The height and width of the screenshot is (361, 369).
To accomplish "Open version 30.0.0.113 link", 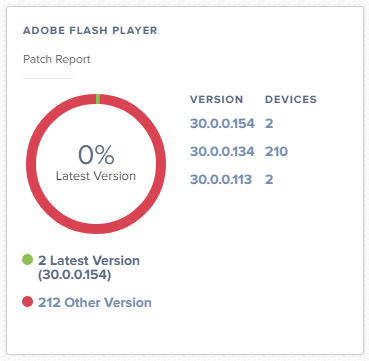I will (221, 180).
